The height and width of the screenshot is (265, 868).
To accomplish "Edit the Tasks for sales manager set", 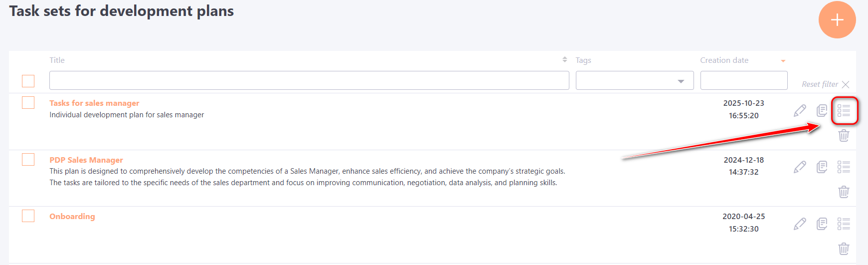I will 800,110.
